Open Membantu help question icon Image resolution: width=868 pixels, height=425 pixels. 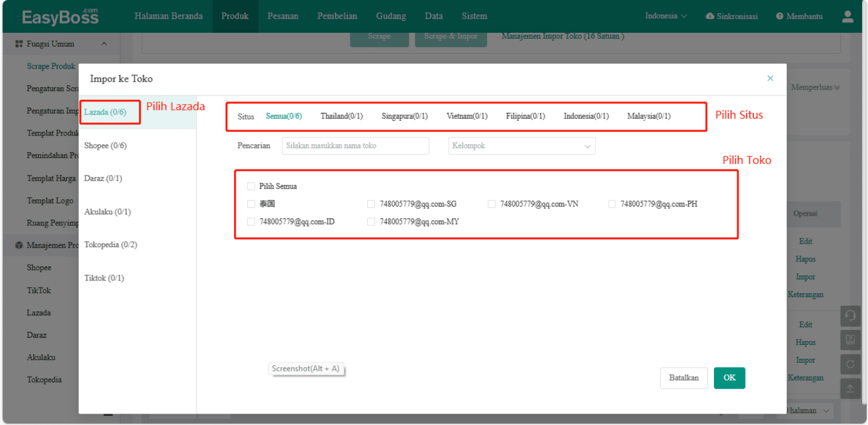click(x=780, y=17)
